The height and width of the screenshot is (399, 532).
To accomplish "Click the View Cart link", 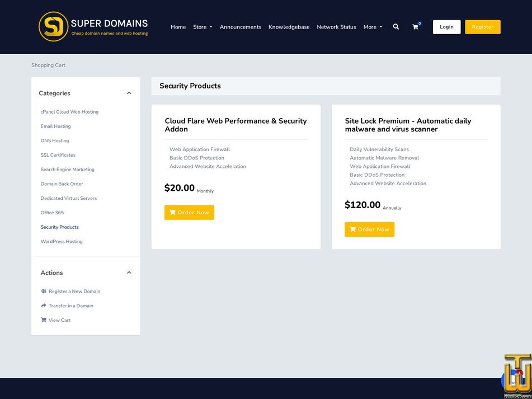I will pyautogui.click(x=59, y=320).
